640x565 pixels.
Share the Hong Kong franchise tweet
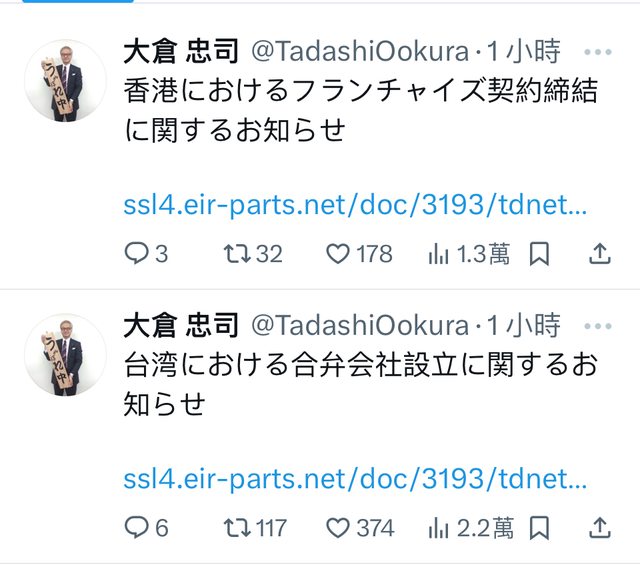(599, 254)
